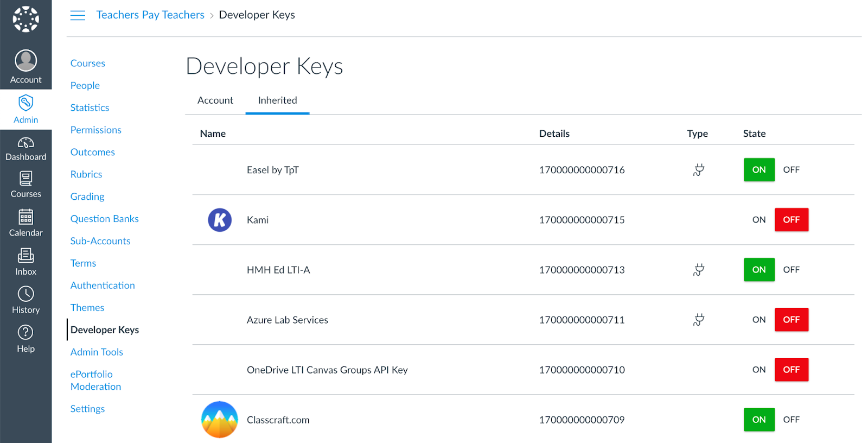
Task: Turn ON the Azure Lab Services key
Action: (x=759, y=320)
